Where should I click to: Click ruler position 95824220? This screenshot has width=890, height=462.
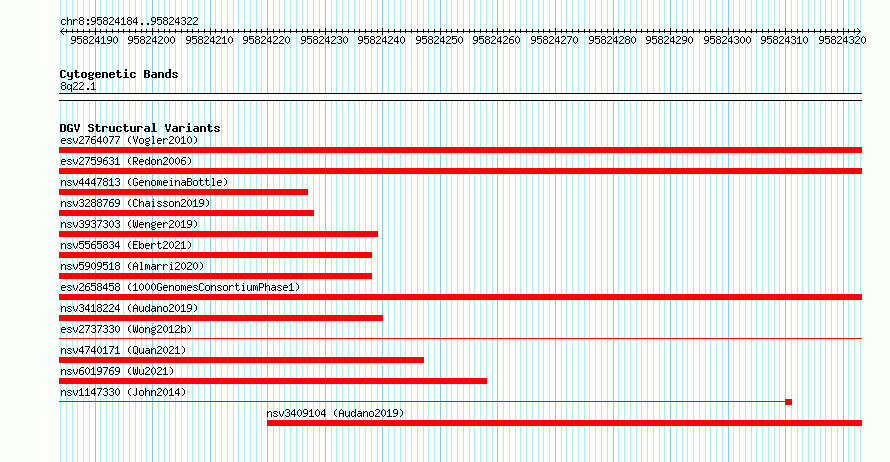pos(267,40)
